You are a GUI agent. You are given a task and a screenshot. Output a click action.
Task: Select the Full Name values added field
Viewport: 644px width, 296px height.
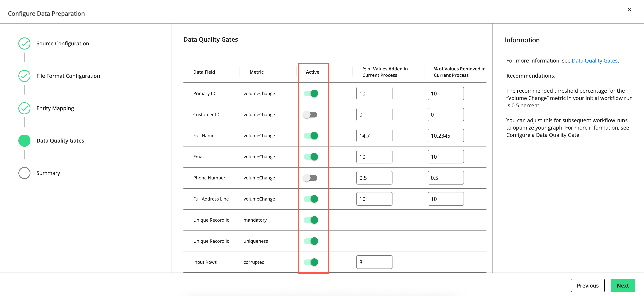[374, 136]
